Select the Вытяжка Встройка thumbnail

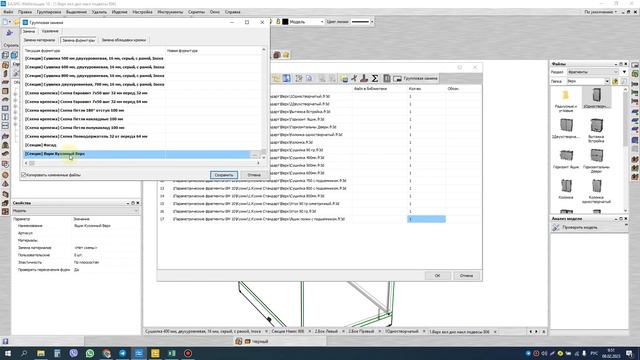click(596, 130)
